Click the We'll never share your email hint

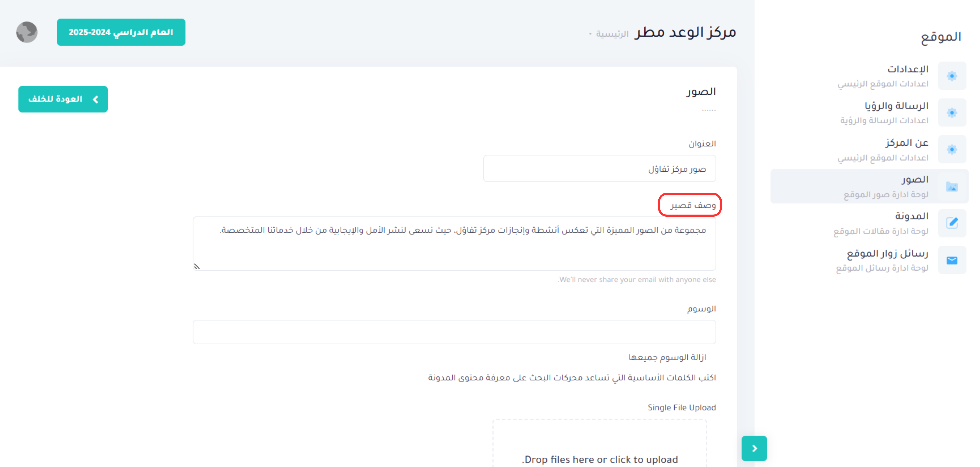(637, 279)
